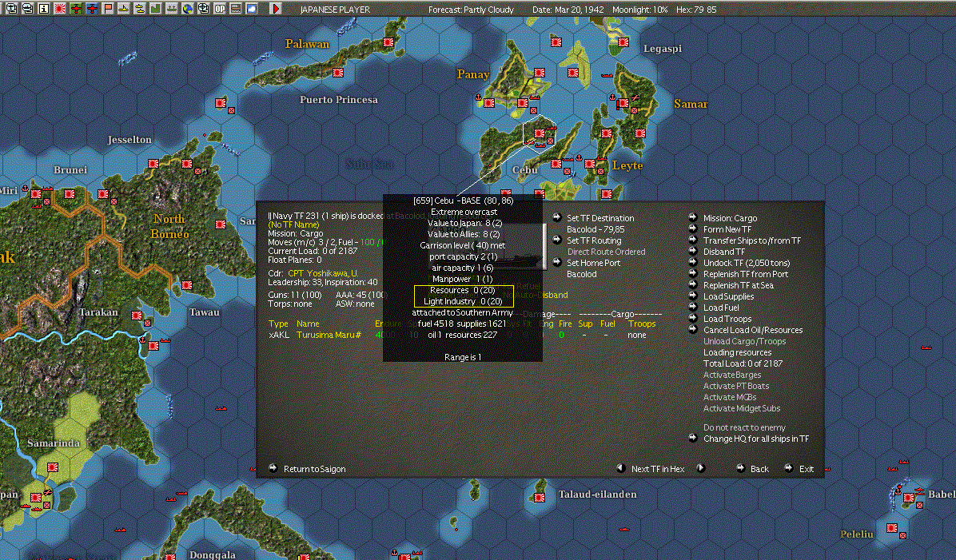Select Set TF Destination
This screenshot has height=560, width=956.
(x=600, y=218)
